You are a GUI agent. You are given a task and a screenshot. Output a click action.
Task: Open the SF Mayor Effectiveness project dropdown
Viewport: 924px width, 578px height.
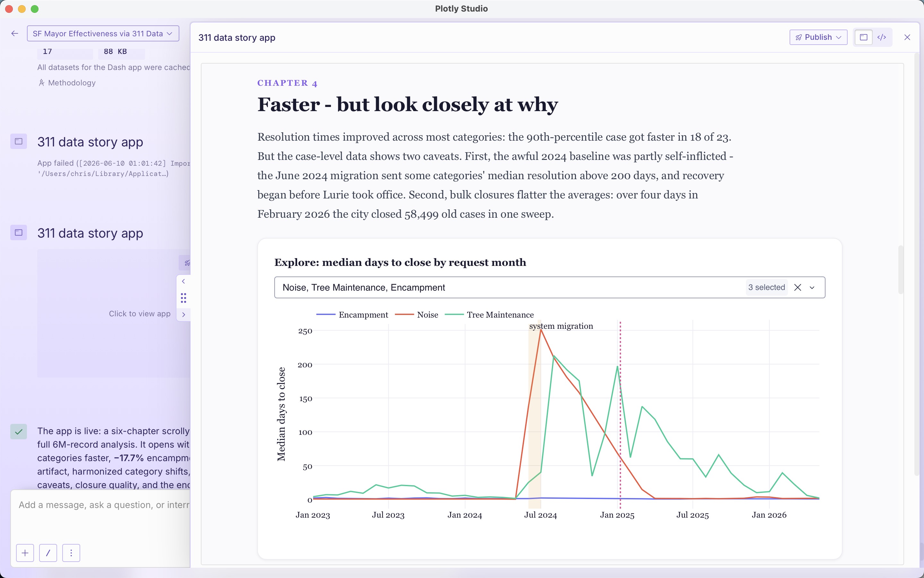coord(103,34)
